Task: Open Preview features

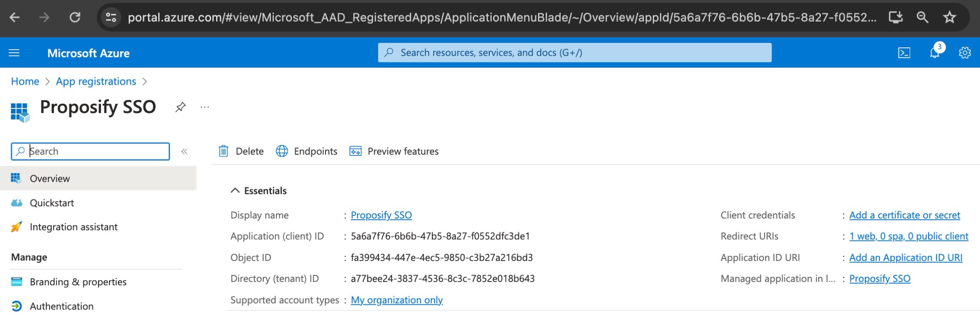Action: coord(394,151)
